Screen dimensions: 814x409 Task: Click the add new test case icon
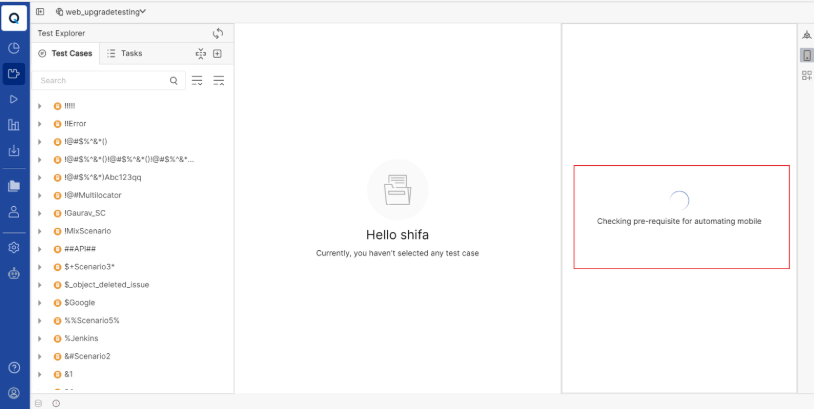point(217,53)
